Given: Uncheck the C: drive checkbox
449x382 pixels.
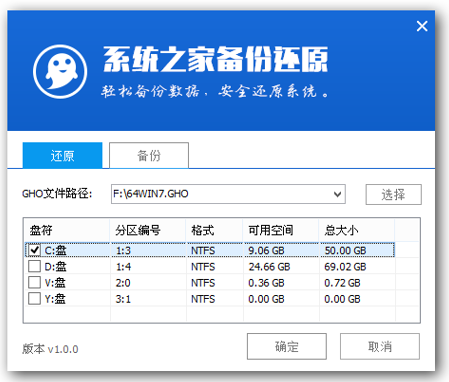Looking at the screenshot, I should [x=34, y=250].
